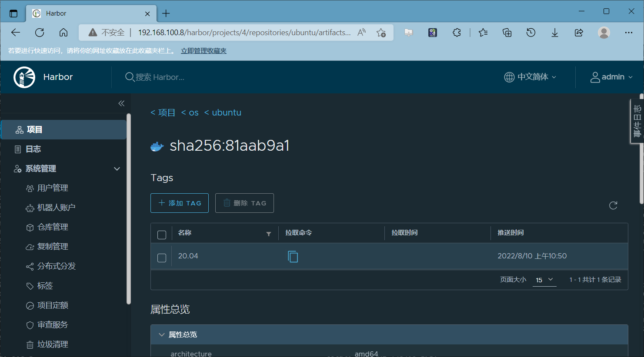The height and width of the screenshot is (357, 644).
Task: Open the read aloud feature
Action: pos(362,33)
